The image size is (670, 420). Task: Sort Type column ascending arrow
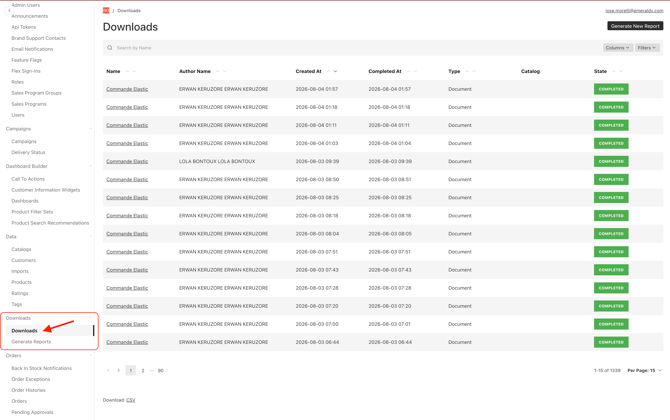pyautogui.click(x=467, y=71)
